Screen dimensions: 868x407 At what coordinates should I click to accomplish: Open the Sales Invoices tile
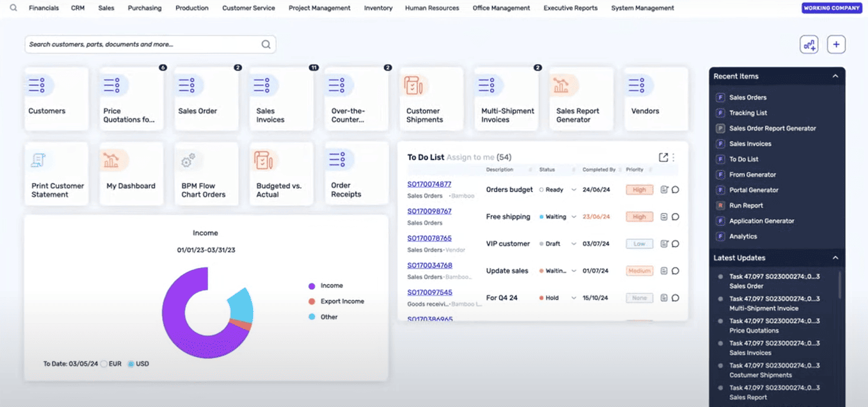click(x=281, y=99)
